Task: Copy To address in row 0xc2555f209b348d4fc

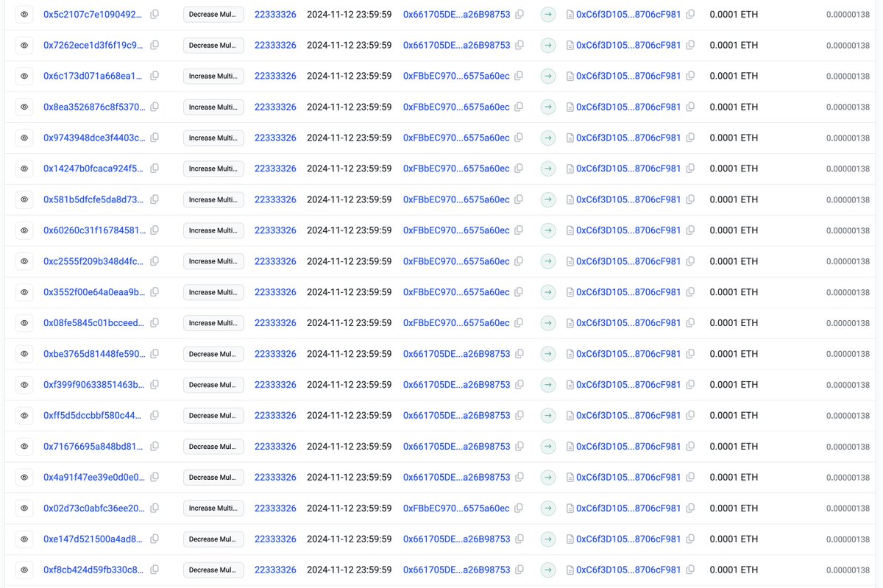Action: point(690,261)
